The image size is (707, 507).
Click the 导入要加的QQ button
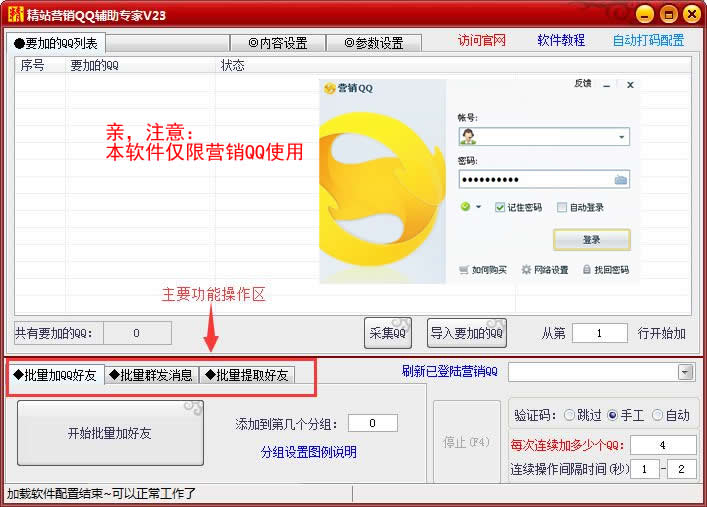(467, 333)
